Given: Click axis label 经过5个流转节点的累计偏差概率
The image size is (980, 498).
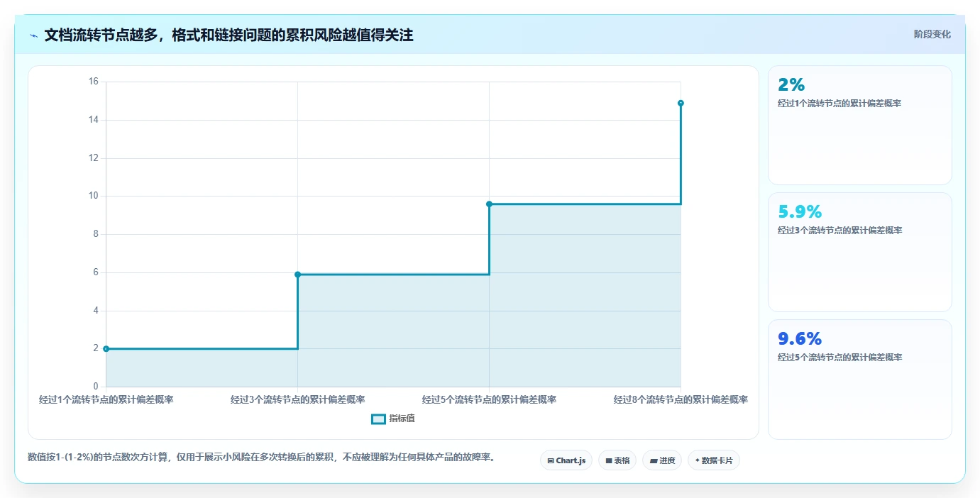Looking at the screenshot, I should pos(489,399).
